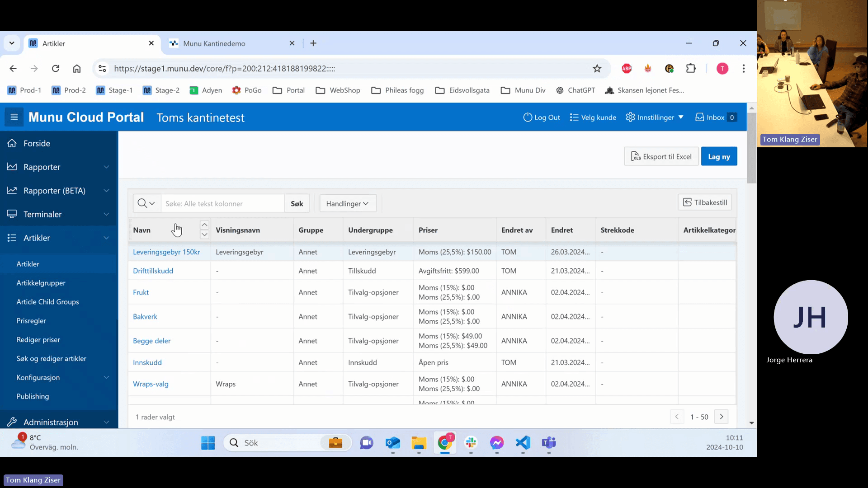The height and width of the screenshot is (488, 868).
Task: Open Søk og rediger artikler
Action: [51, 358]
